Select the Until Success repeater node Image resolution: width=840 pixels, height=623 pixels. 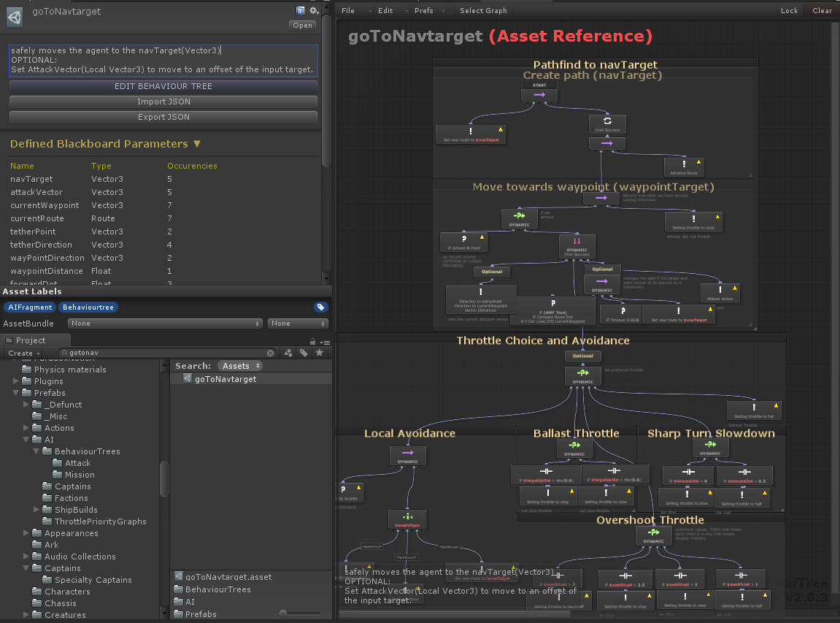coord(607,124)
